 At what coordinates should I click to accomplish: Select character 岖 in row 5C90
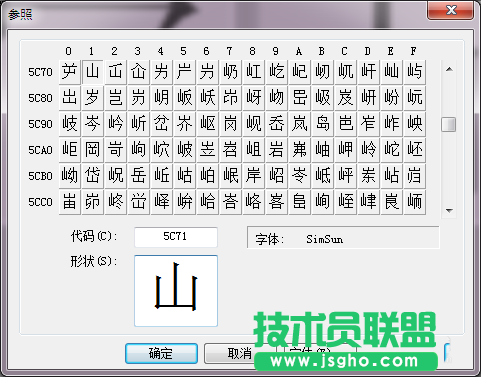click(x=207, y=124)
